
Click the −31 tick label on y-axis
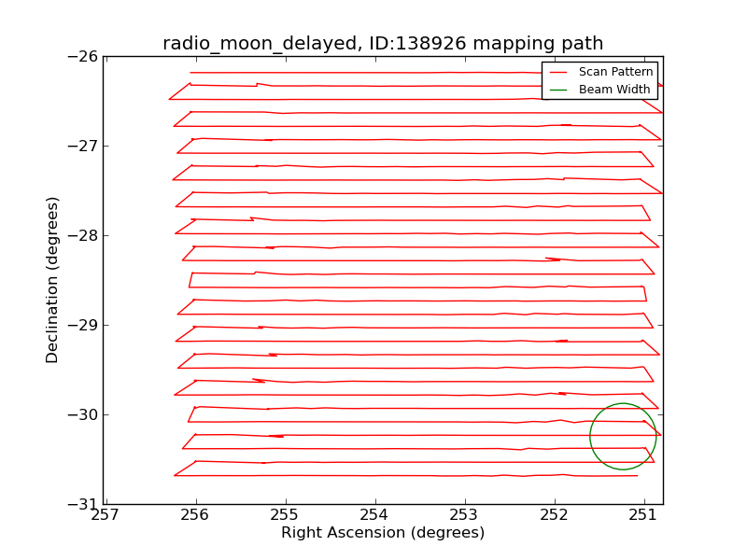tap(82, 504)
